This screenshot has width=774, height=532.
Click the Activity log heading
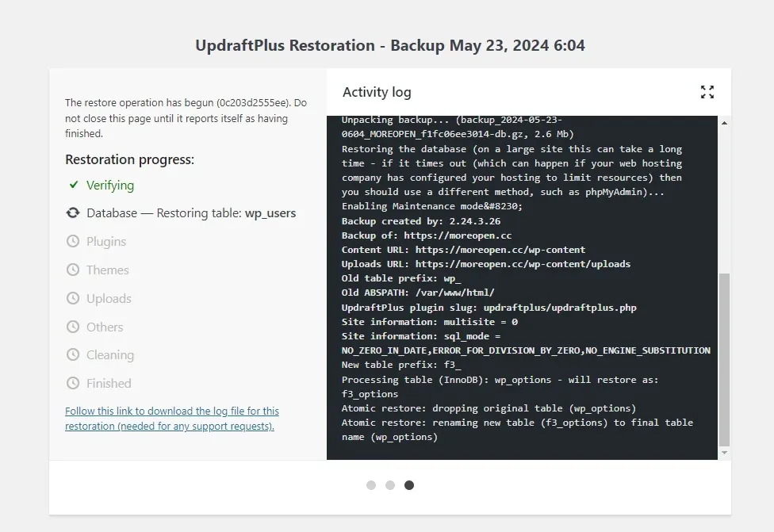(x=377, y=92)
